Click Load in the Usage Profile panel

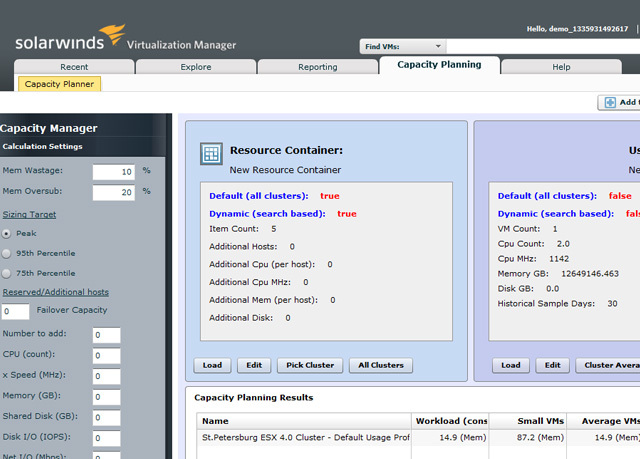click(511, 365)
